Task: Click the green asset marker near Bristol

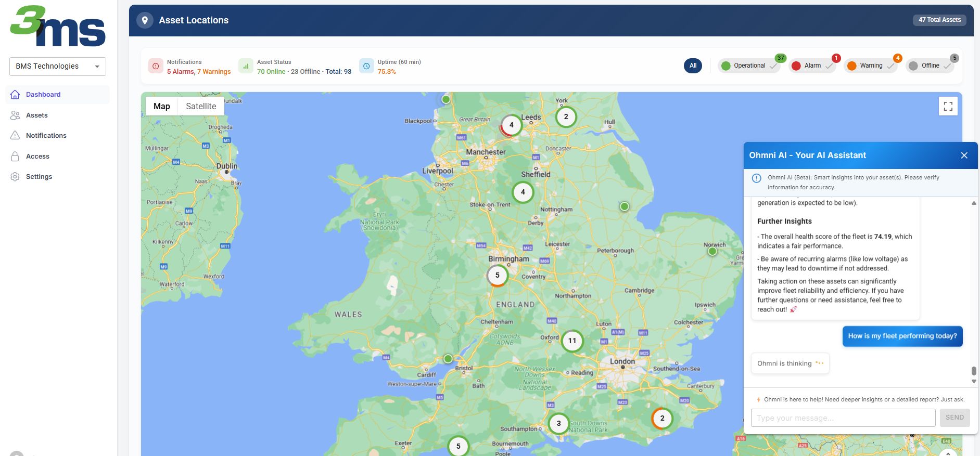Action: (x=448, y=359)
